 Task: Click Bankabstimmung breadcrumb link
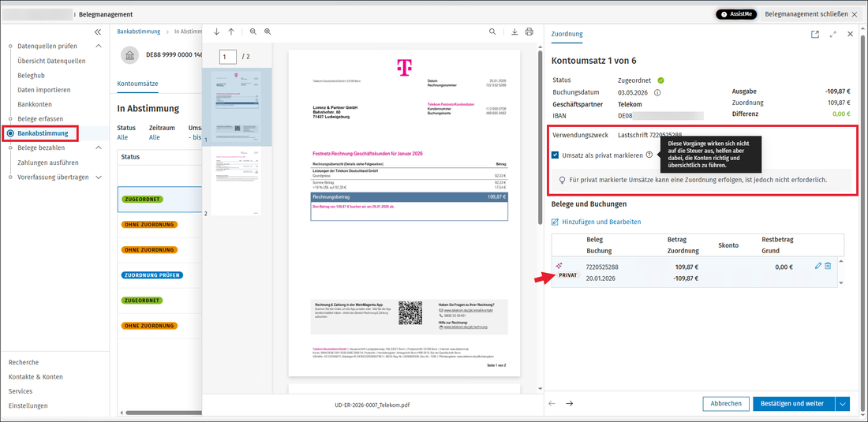click(x=138, y=32)
